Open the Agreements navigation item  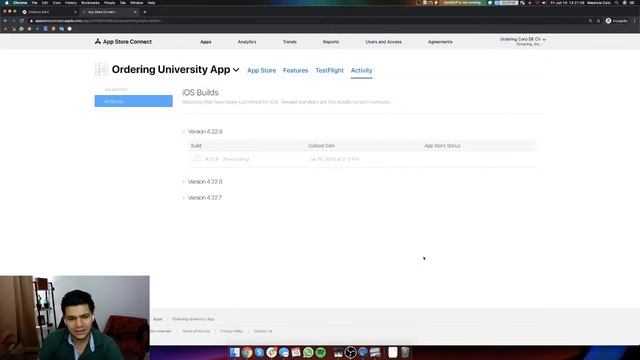coord(440,42)
